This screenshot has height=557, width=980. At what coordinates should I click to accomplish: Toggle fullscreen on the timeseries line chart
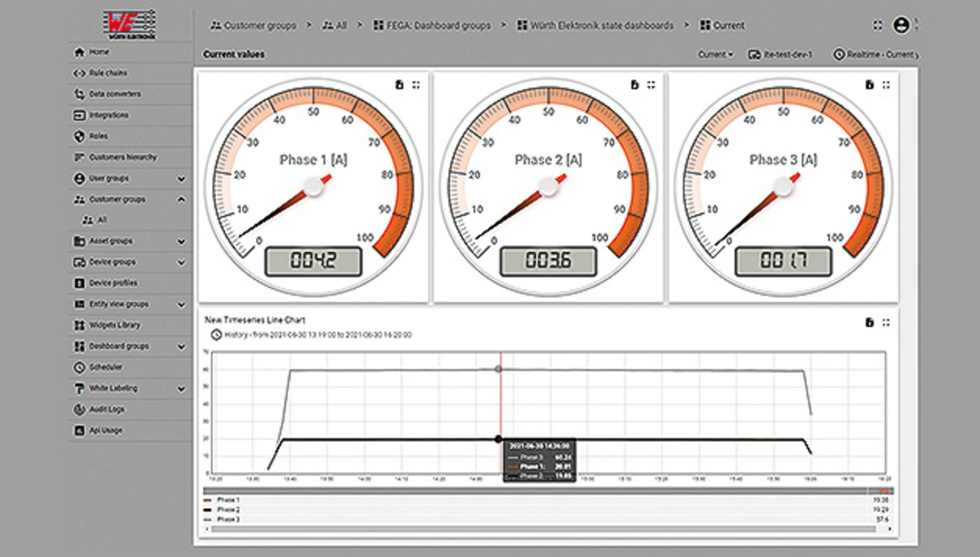coord(886,323)
